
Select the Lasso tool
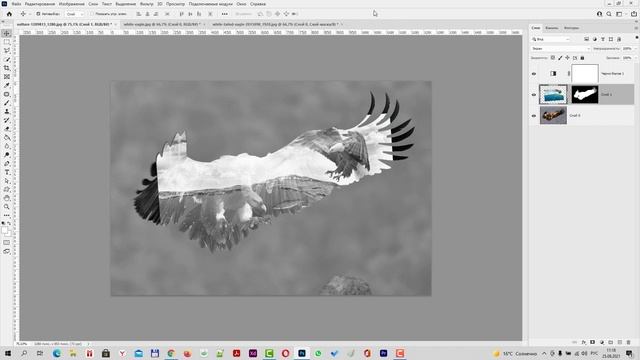7,51
